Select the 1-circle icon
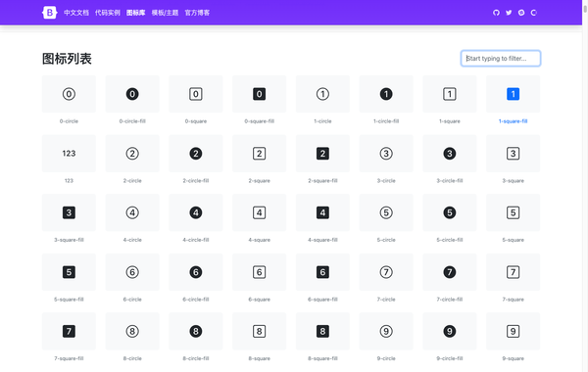 click(x=322, y=94)
